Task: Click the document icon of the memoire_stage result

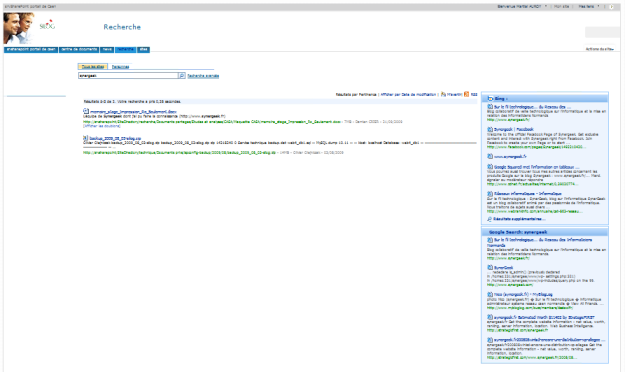Action: [86, 111]
